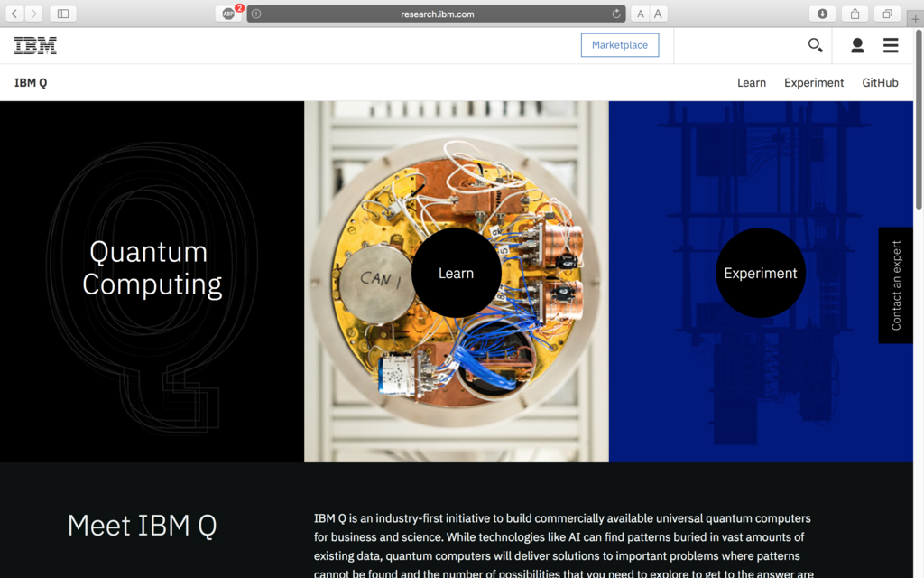924x578 pixels.
Task: Click the quantum hardware photo panel
Action: pyautogui.click(x=456, y=282)
